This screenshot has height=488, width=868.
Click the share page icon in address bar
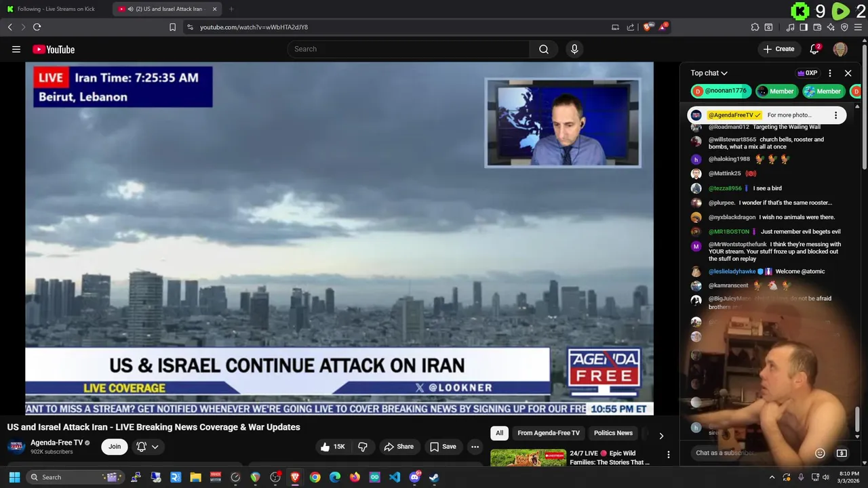click(631, 27)
